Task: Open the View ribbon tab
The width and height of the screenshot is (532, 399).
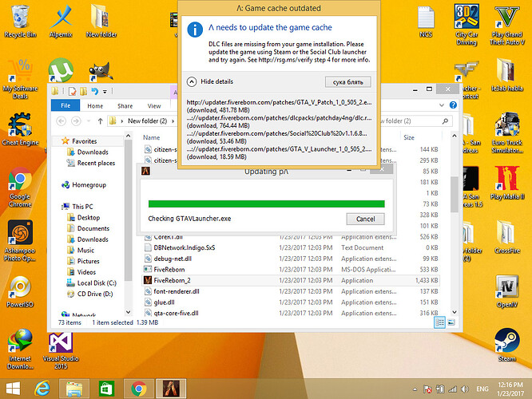Action: (154, 106)
